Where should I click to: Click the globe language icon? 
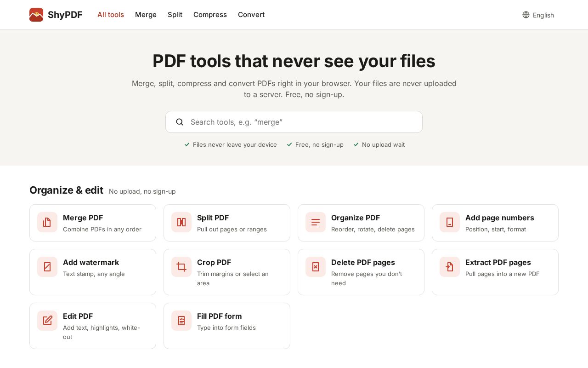pos(526,15)
